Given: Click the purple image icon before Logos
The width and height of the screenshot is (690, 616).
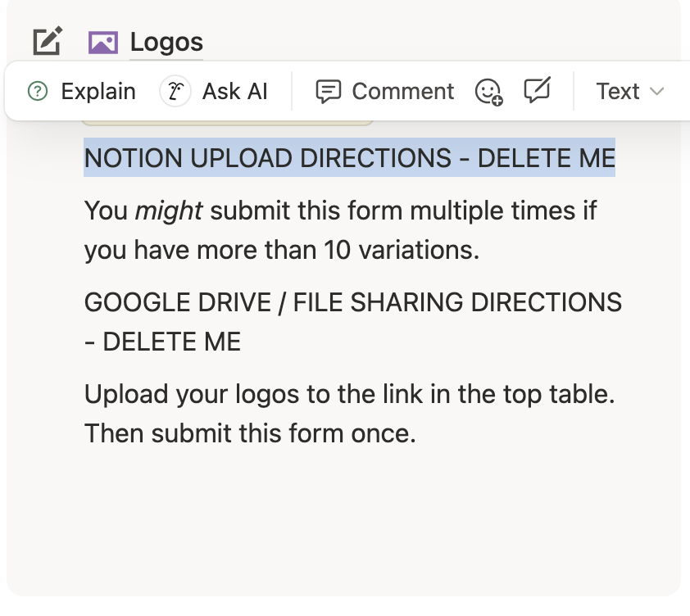Looking at the screenshot, I should click(x=102, y=43).
